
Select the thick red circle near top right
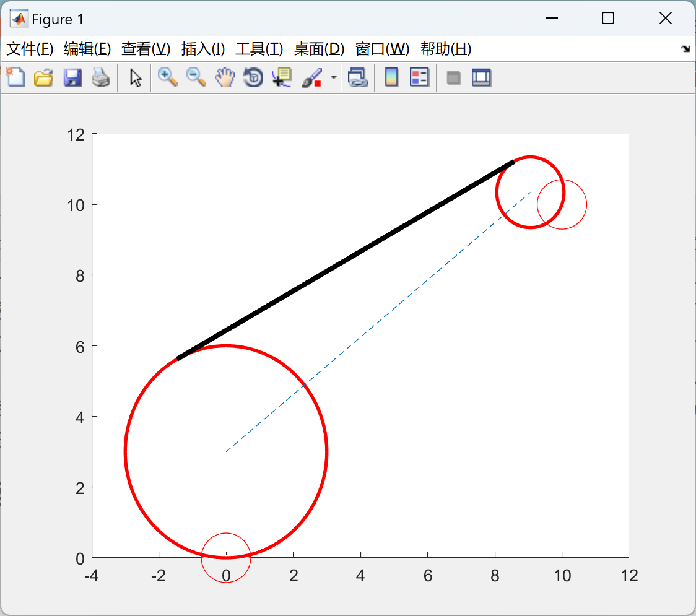pos(497,193)
